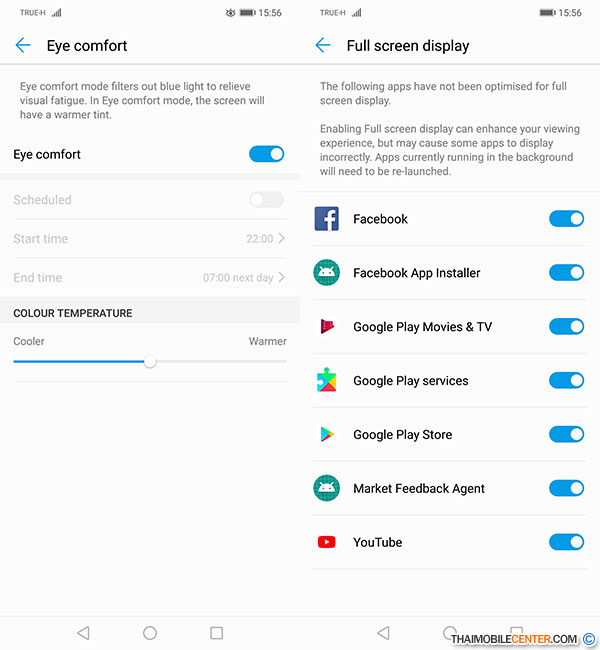
Task: Enable the Scheduled switch
Action: pyautogui.click(x=267, y=200)
